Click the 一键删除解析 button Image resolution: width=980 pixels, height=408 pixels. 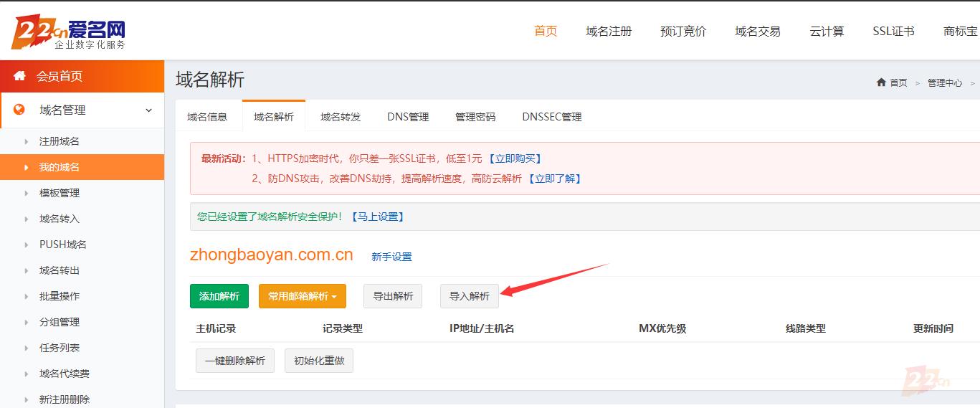(x=235, y=361)
